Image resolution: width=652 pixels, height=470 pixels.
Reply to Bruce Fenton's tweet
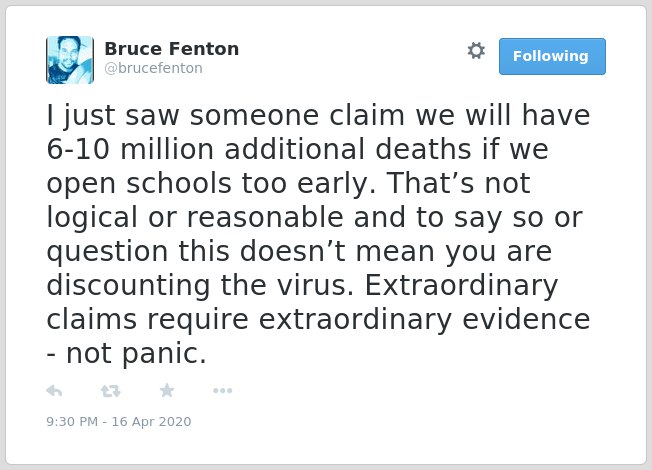(54, 391)
